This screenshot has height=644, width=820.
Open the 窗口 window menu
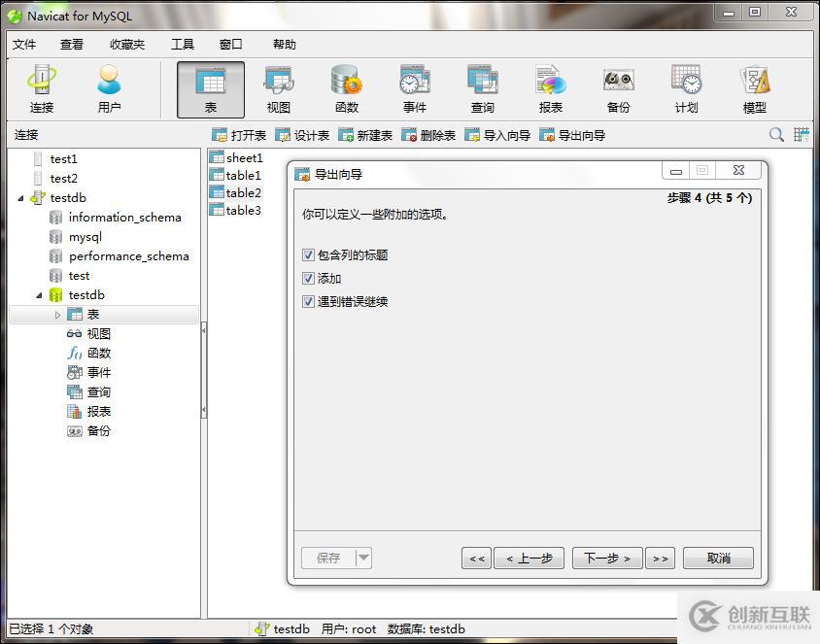(230, 45)
